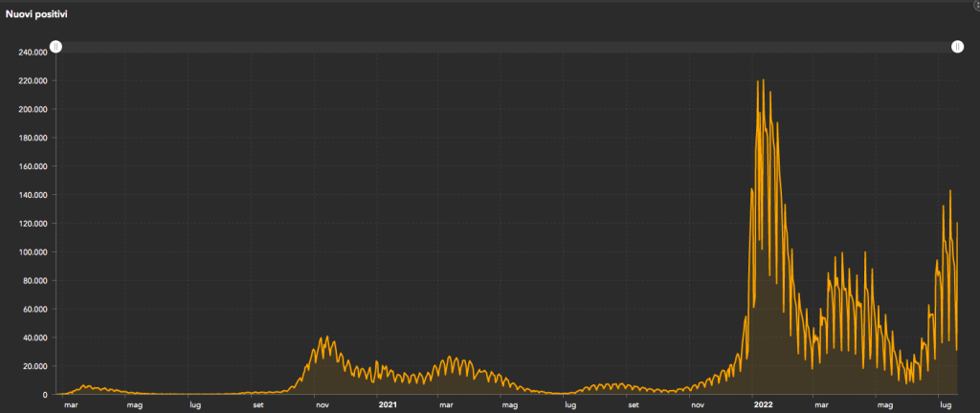Click the left range slider handle

[56, 47]
